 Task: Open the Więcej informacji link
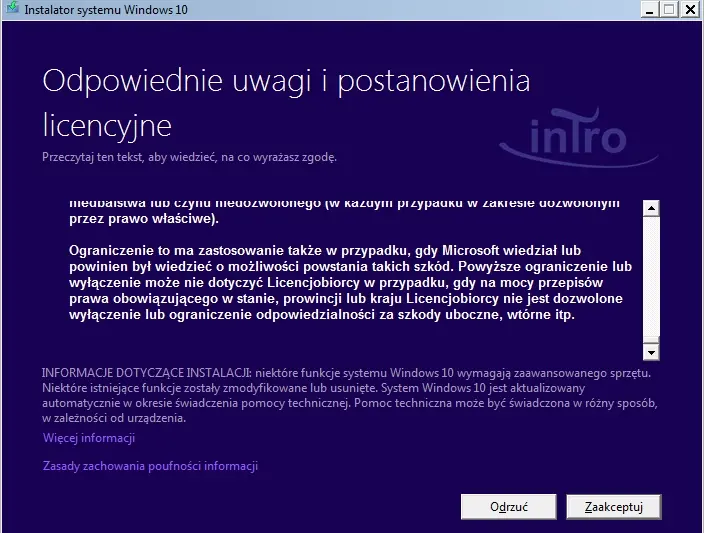point(89,438)
